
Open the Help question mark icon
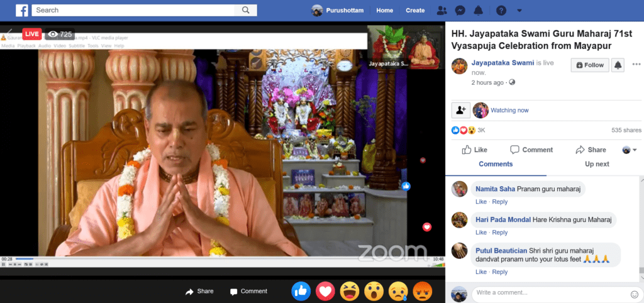click(x=501, y=11)
